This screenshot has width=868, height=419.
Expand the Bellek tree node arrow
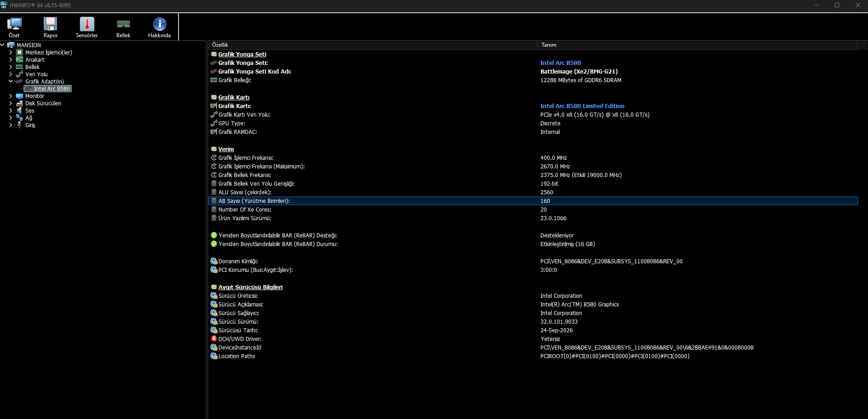click(10, 67)
